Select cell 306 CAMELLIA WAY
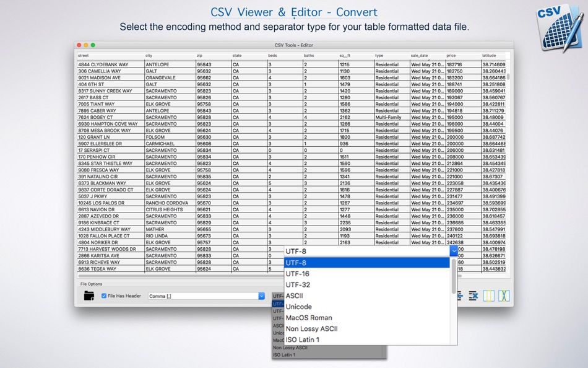The height and width of the screenshot is (368, 588). [x=111, y=71]
